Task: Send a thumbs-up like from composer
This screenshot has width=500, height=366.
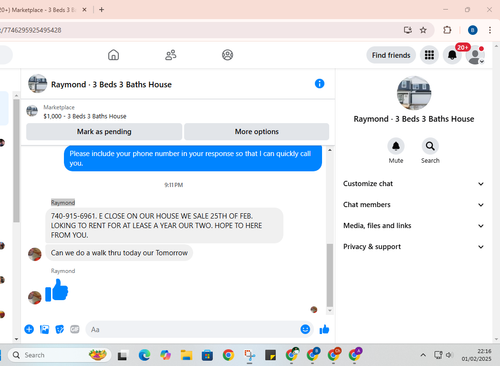Action: [x=324, y=329]
